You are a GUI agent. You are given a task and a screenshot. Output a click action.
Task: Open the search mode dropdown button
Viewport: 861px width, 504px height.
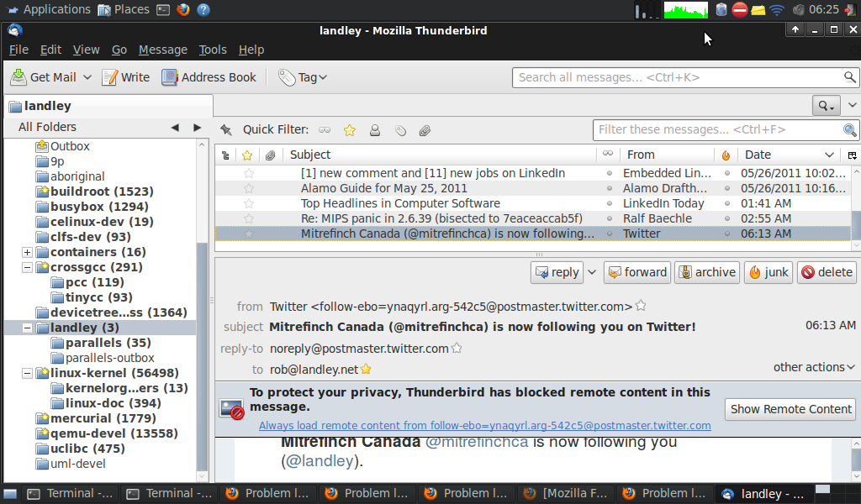point(826,105)
